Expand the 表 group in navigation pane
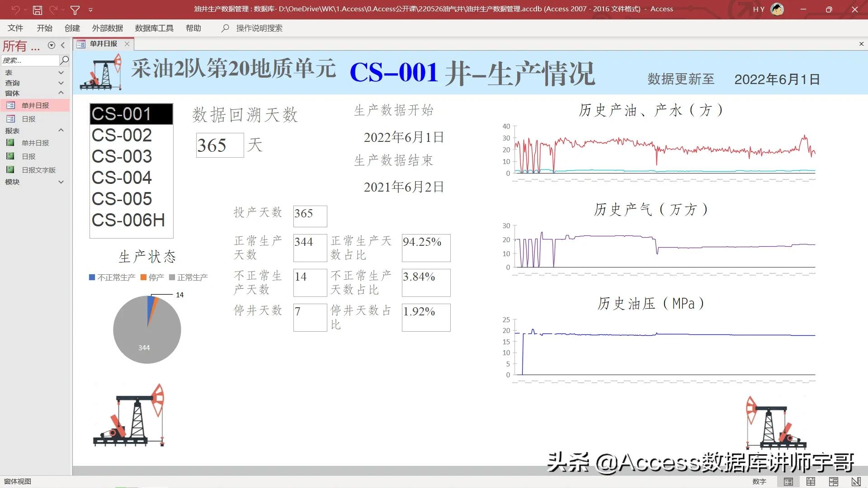 [x=61, y=72]
